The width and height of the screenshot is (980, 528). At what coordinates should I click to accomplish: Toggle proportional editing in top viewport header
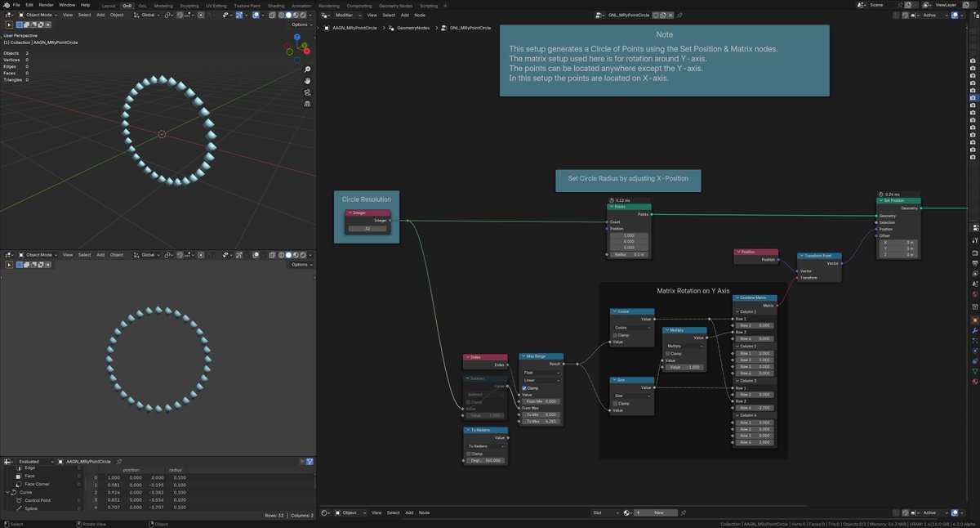point(201,15)
